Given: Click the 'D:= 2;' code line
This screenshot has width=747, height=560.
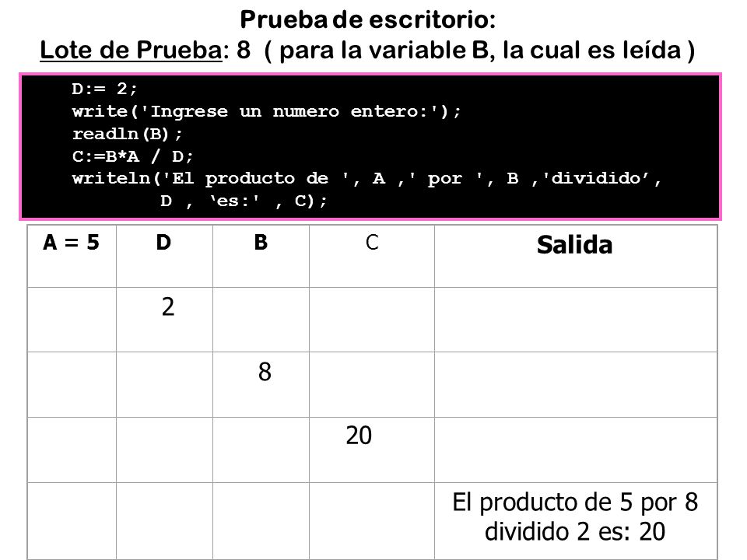Looking at the screenshot, I should [104, 89].
